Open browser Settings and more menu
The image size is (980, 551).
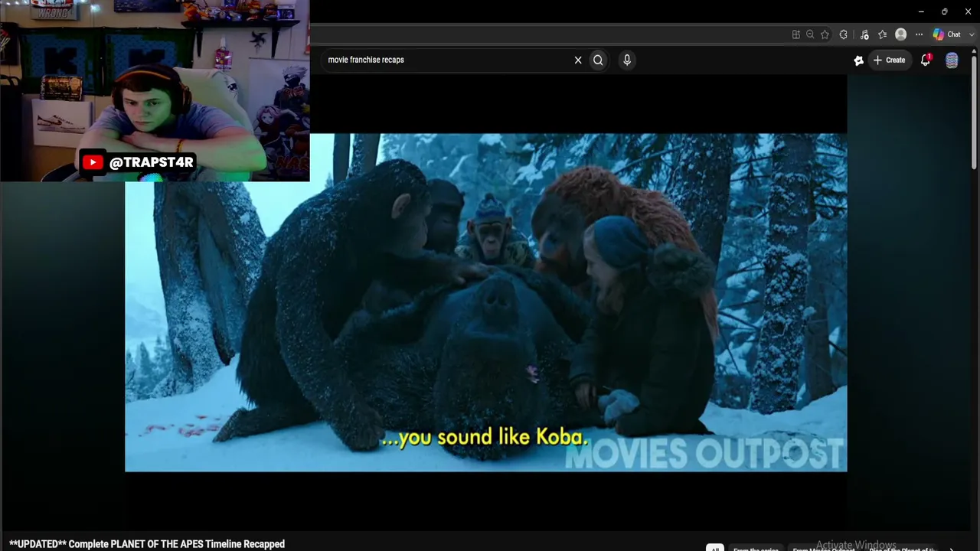point(919,34)
